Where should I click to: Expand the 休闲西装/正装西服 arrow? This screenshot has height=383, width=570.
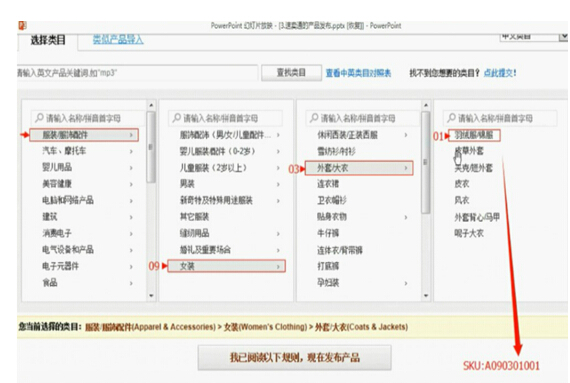point(406,135)
